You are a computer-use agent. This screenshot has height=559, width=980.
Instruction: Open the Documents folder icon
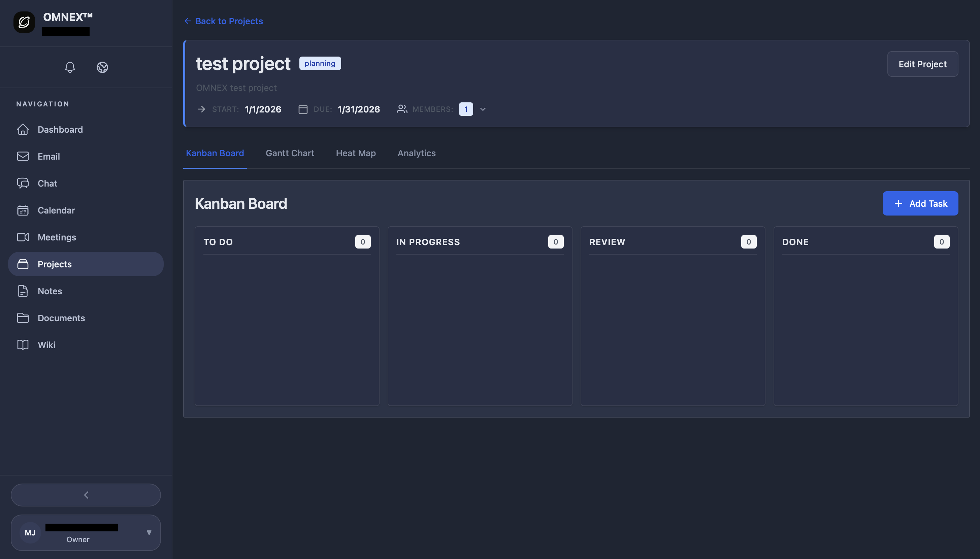23,318
